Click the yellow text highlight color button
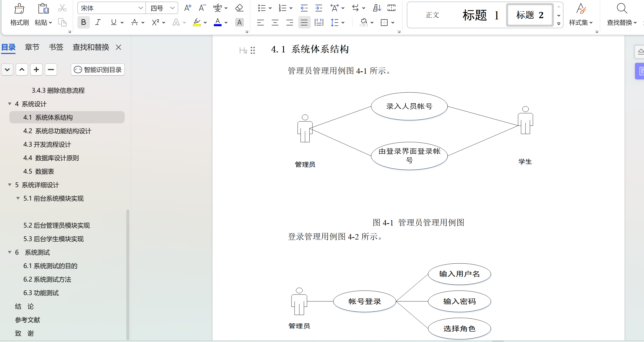 [197, 23]
